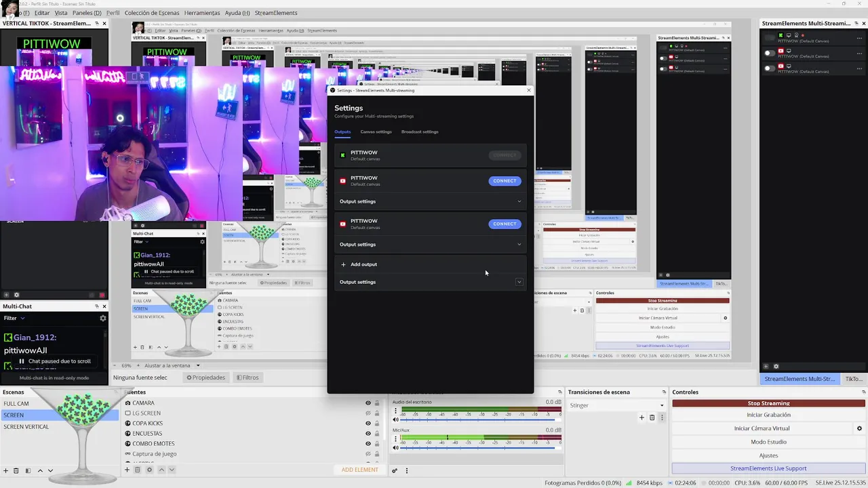Add a transition with the plus icon under Stinger
The width and height of the screenshot is (868, 488).
642,418
